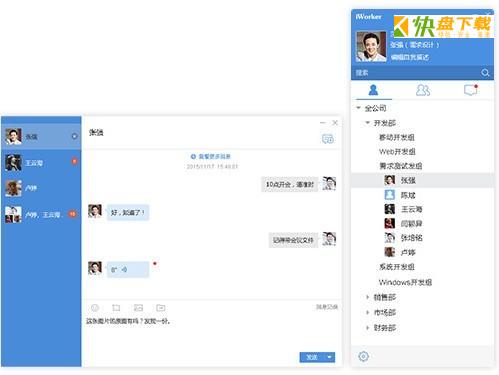This screenshot has width=499, height=375.
Task: Collapse the 开发部 department node
Action: [367, 123]
